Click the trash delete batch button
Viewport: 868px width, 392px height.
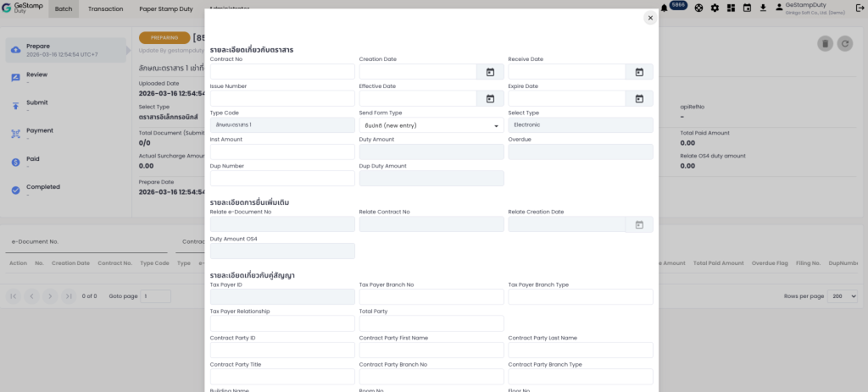click(825, 44)
